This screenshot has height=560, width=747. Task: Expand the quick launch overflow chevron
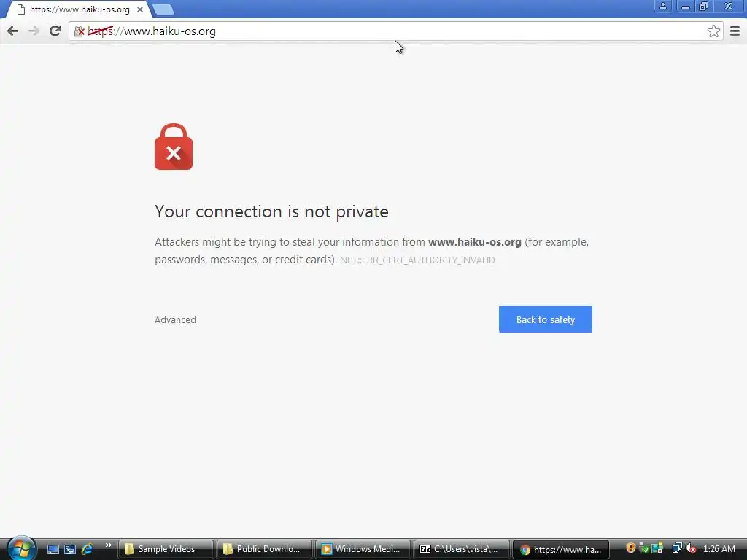click(x=108, y=545)
